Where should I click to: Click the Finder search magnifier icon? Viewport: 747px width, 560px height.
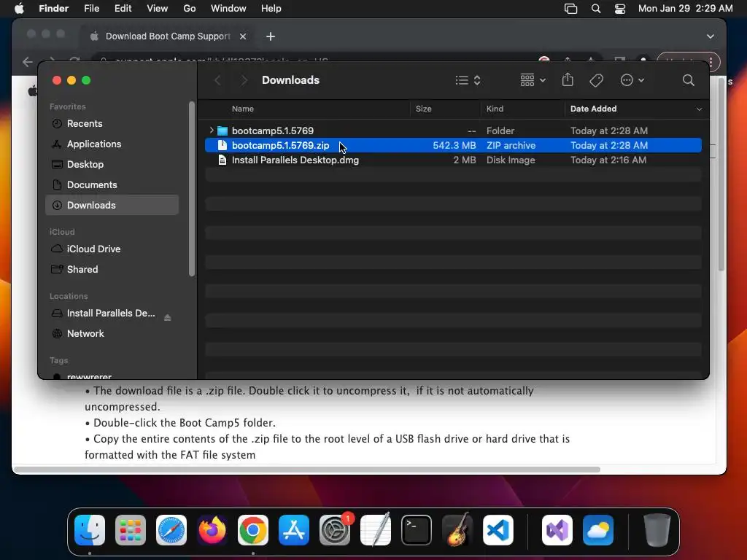(x=688, y=80)
